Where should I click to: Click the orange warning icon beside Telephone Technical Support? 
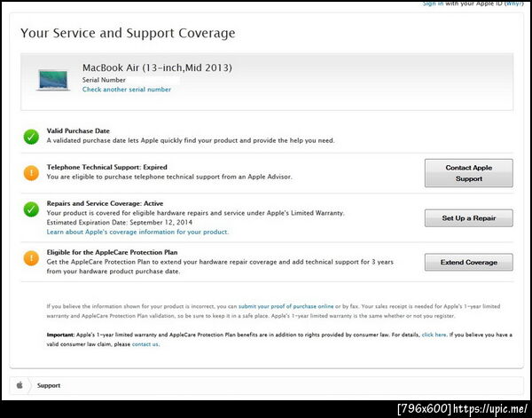point(31,173)
